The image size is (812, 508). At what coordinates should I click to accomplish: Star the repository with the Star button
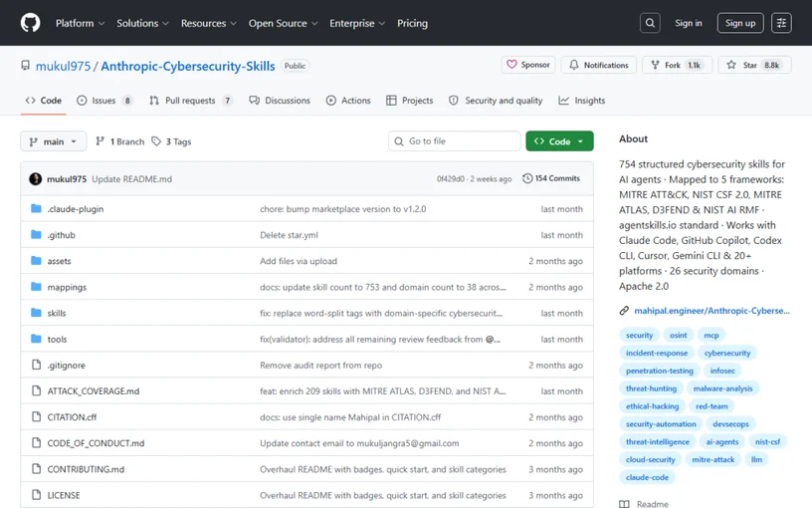point(754,65)
